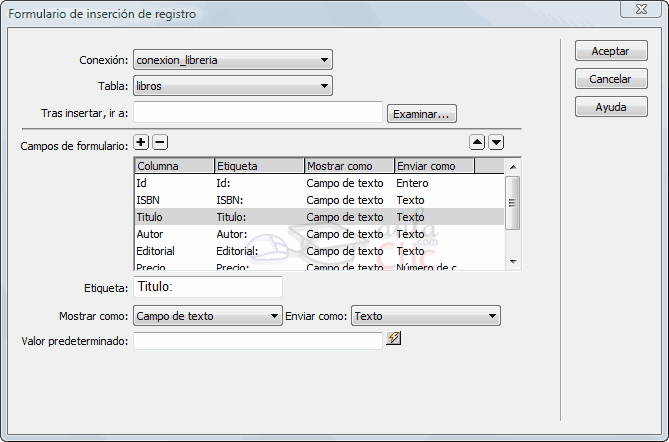Click the Etiqueta column header
Viewport: 669px width, 442px height.
[259, 166]
